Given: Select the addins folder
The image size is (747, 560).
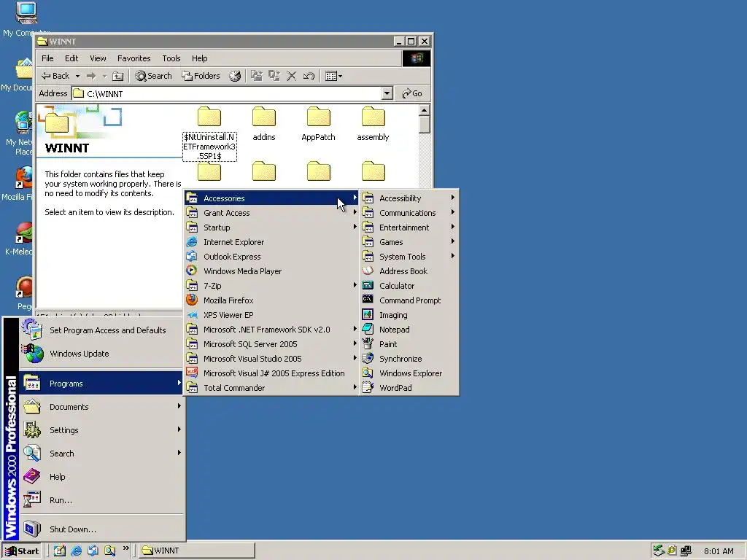Looking at the screenshot, I should click(264, 124).
